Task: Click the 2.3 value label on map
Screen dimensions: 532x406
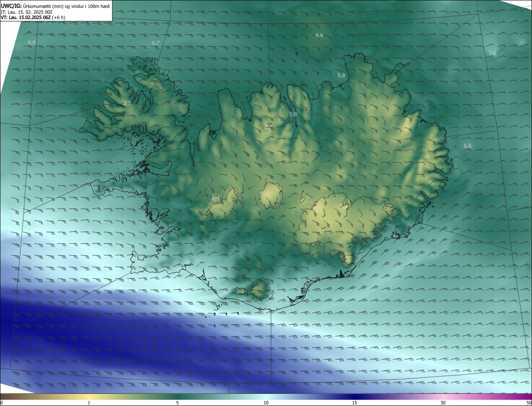Action: [x=216, y=198]
